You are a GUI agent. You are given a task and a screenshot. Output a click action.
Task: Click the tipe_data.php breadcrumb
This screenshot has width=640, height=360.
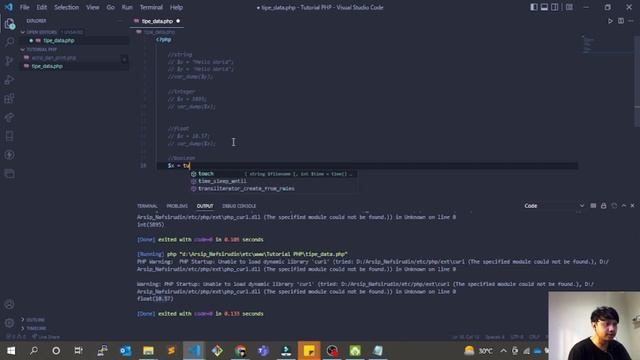coord(159,32)
